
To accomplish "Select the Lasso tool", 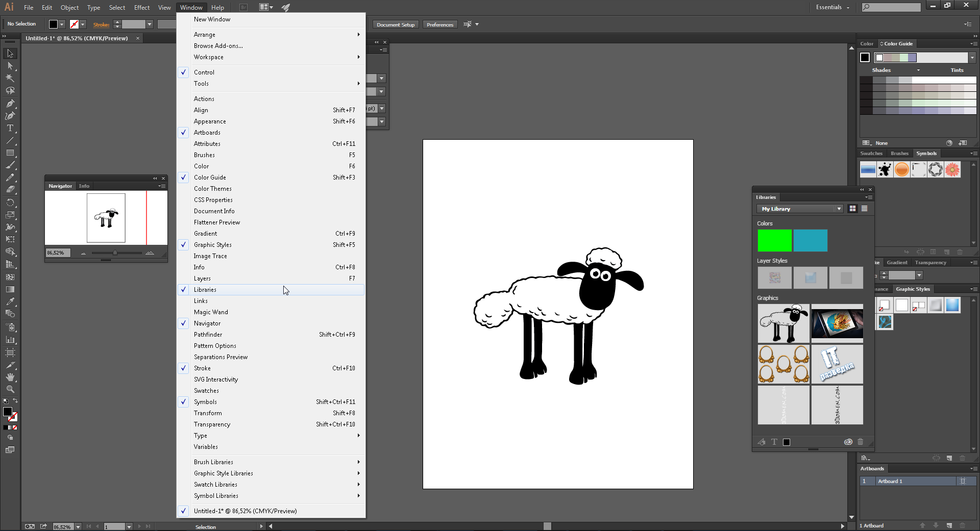I will coord(10,90).
